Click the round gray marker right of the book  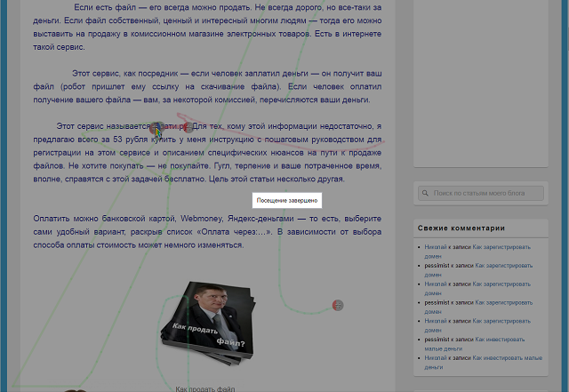pyautogui.click(x=338, y=306)
